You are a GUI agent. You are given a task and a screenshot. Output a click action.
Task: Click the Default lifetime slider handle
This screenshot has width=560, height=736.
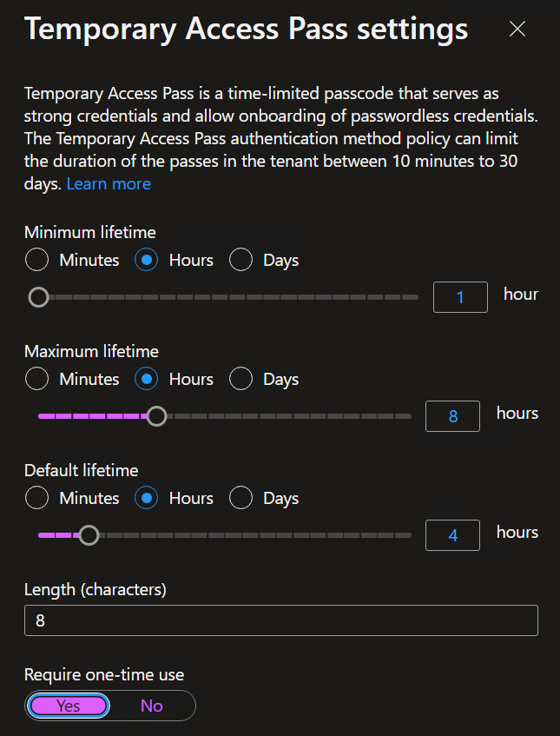[89, 535]
